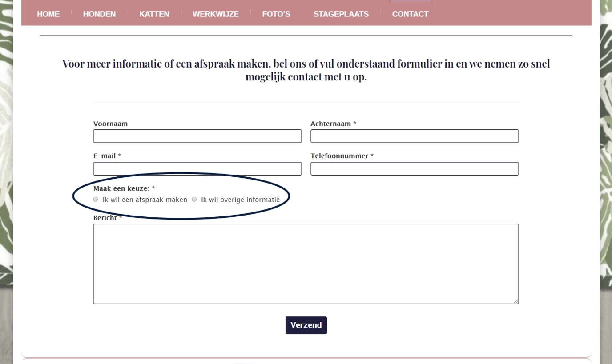Screen dimensions: 612x364
Task: Open the Katten navigation link
Action: coord(154,14)
